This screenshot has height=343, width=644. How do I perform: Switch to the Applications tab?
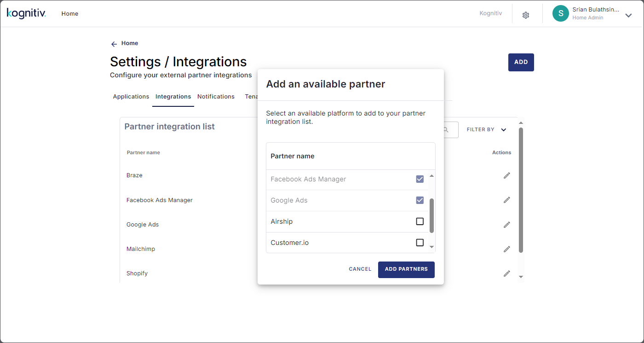(131, 97)
